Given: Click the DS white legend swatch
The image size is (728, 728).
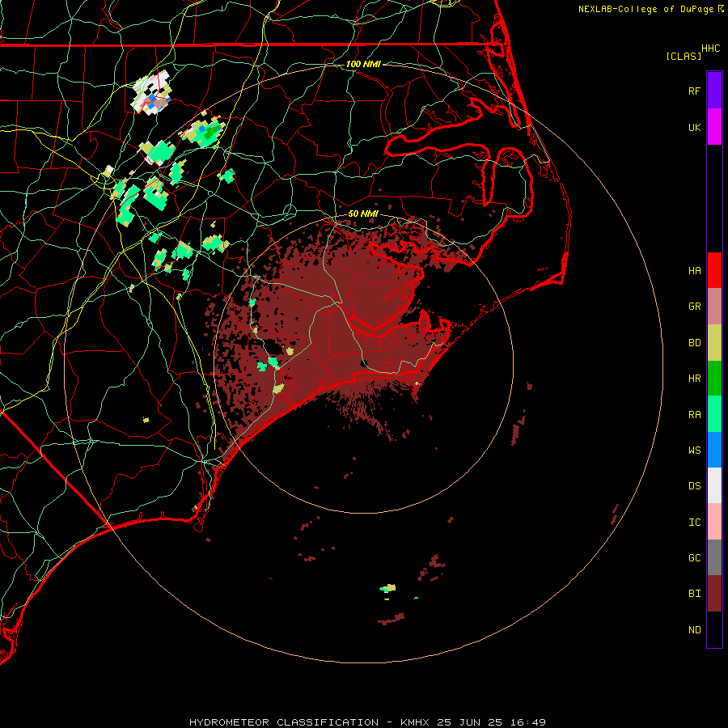Looking at the screenshot, I should pyautogui.click(x=714, y=485).
